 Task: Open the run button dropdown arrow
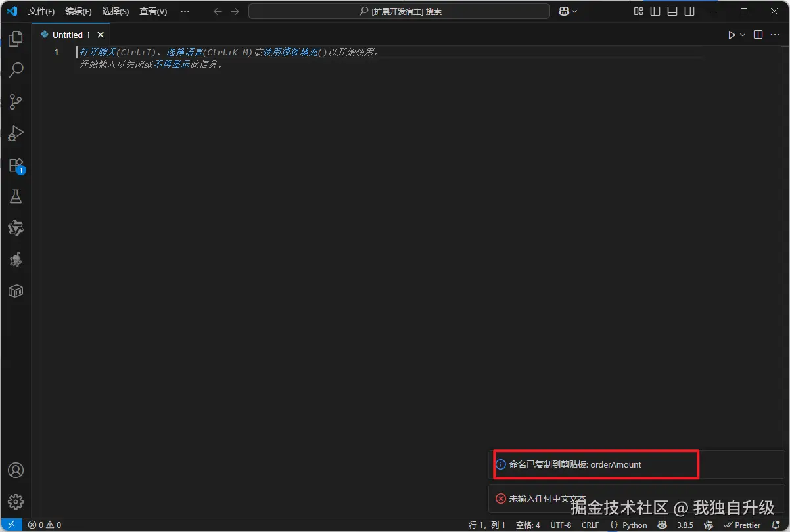point(741,34)
